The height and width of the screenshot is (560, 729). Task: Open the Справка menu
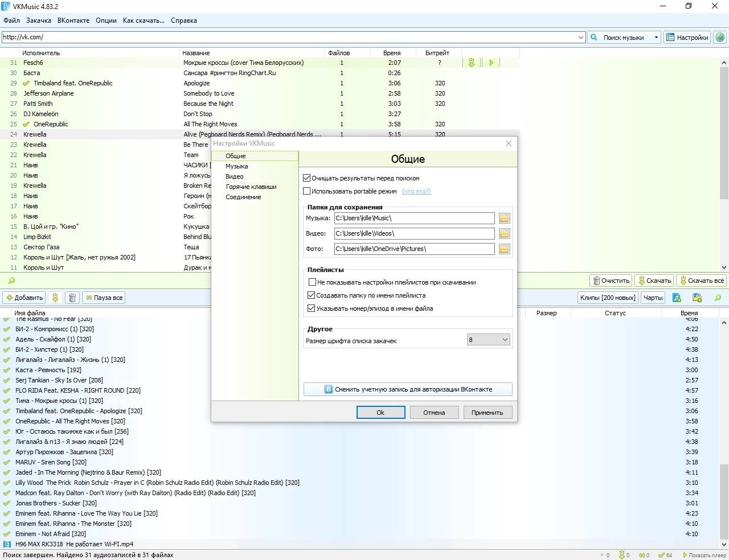coord(184,20)
